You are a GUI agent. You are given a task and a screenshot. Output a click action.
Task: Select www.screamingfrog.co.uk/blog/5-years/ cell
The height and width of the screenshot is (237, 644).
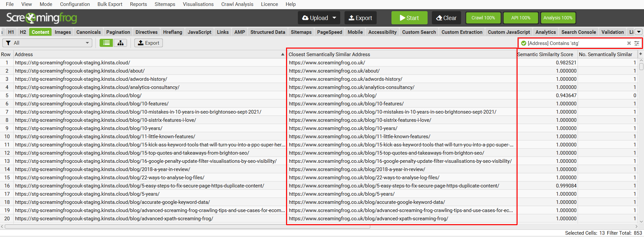(402, 194)
